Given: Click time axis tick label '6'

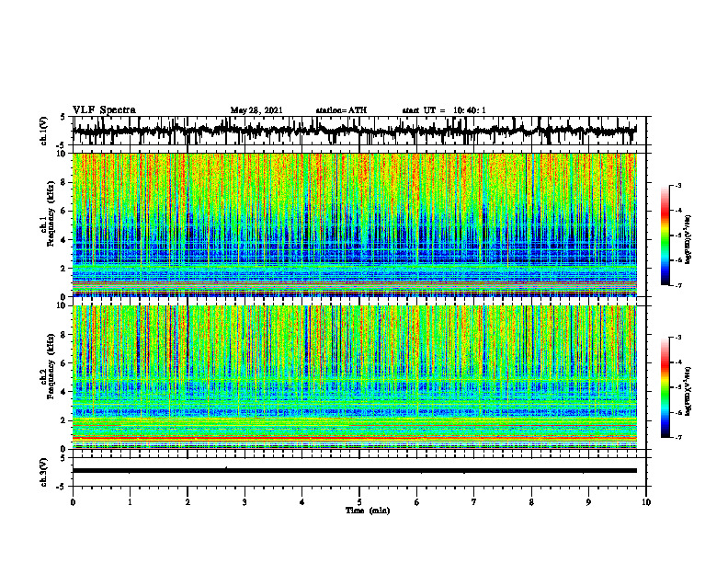Looking at the screenshot, I should [417, 502].
